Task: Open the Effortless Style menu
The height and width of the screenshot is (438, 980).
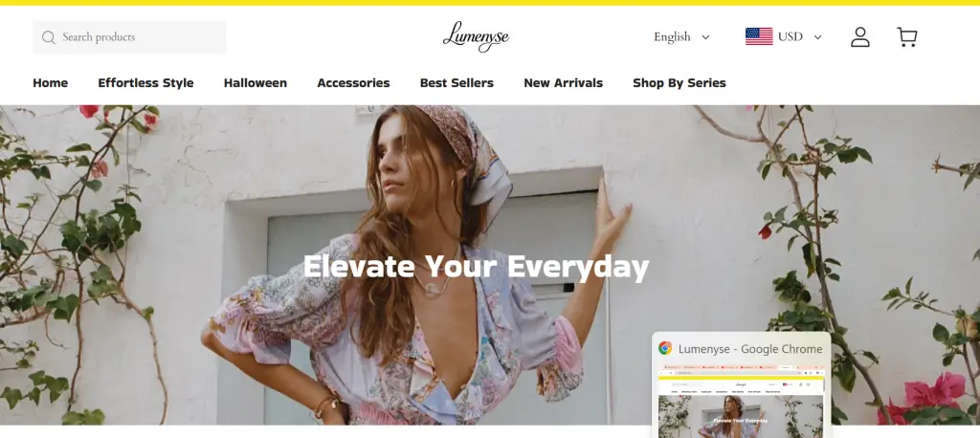Action: 145,83
